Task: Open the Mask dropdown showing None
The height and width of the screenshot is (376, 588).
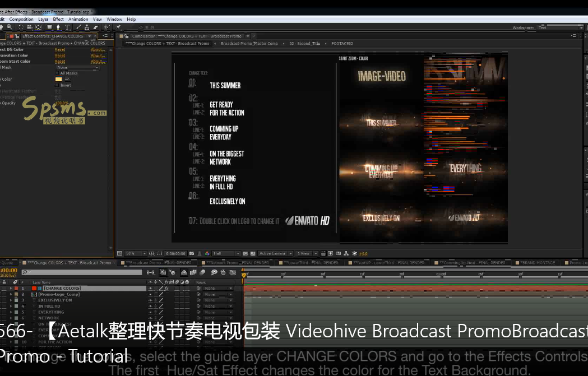Action: 77,67
